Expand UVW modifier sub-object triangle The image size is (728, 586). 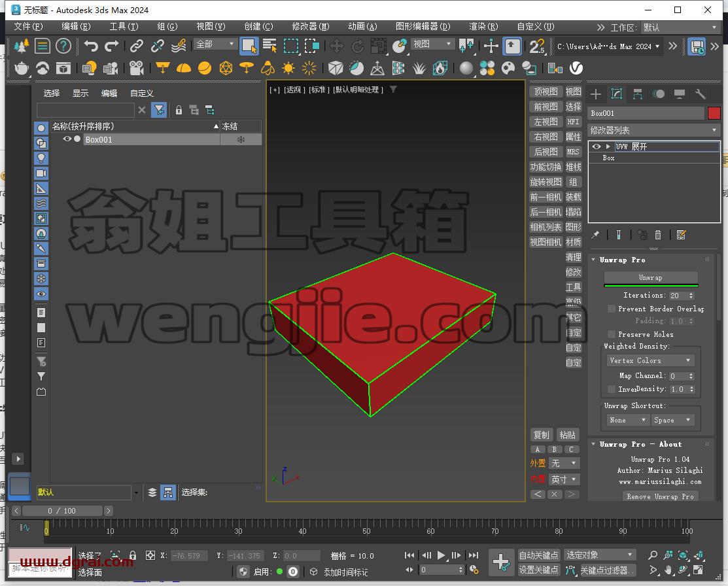(608, 146)
